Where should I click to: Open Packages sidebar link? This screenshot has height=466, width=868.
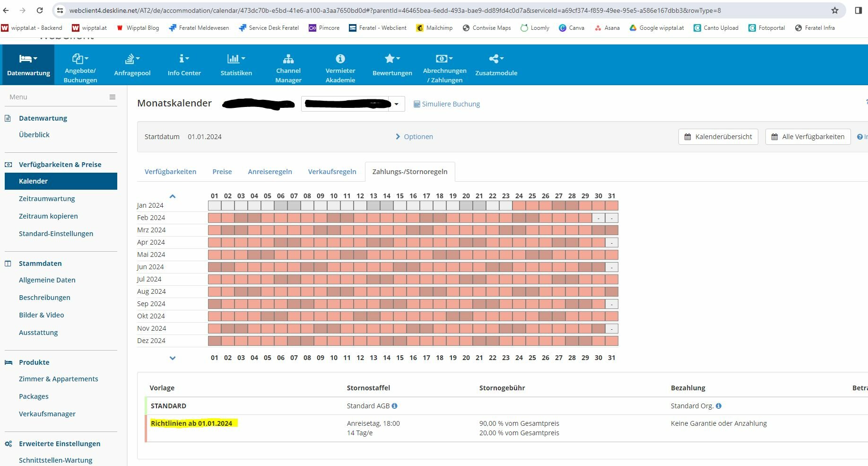tap(34, 396)
